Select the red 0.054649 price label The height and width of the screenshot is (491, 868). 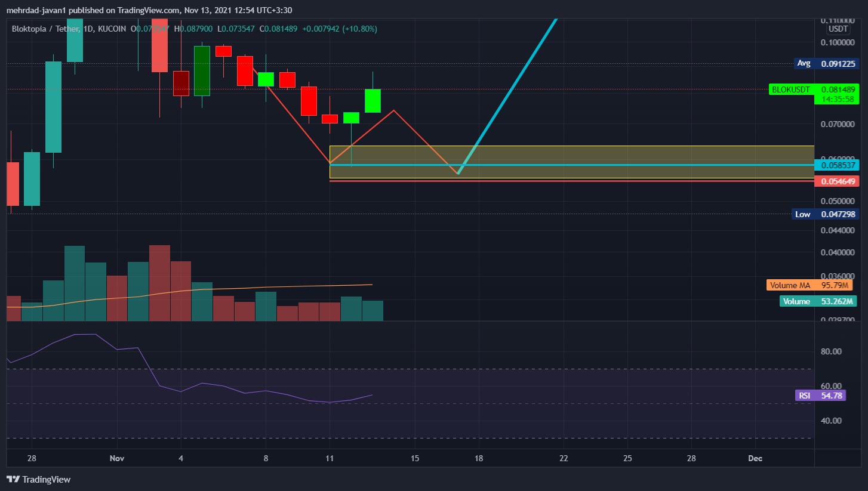coord(836,181)
